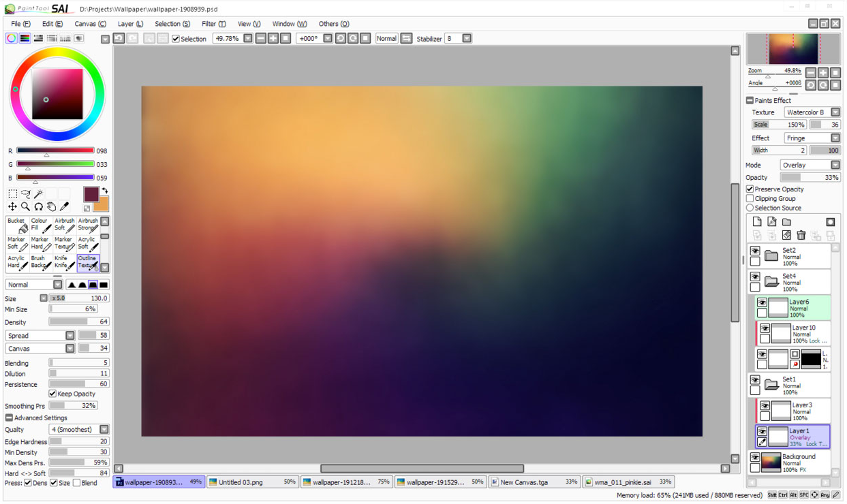Show the RGB slider panel icon
The image size is (847, 504).
pos(25,39)
